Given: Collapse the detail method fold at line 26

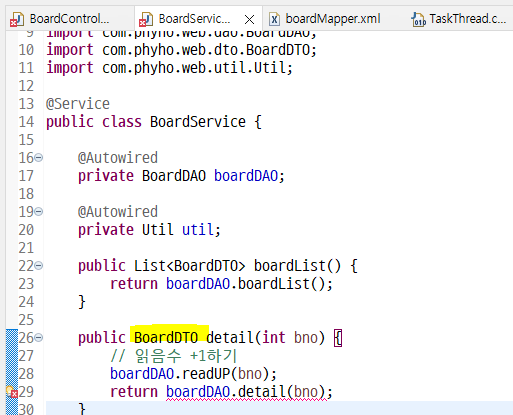Looking at the screenshot, I should pos(39,337).
